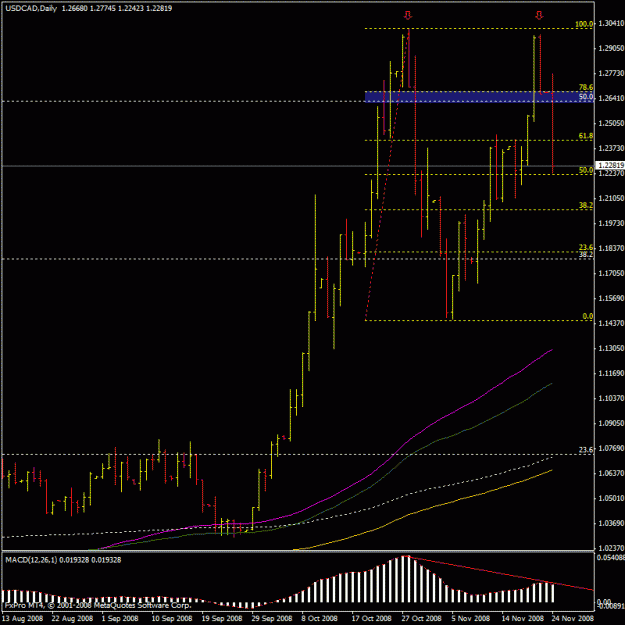625x625 pixels.
Task: Click the 1.17050 price axis label
Action: 611,273
